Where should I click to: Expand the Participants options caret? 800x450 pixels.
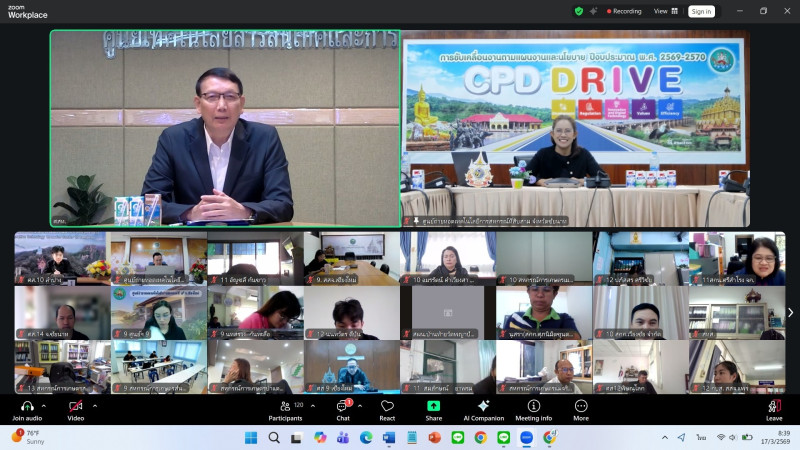pos(313,405)
